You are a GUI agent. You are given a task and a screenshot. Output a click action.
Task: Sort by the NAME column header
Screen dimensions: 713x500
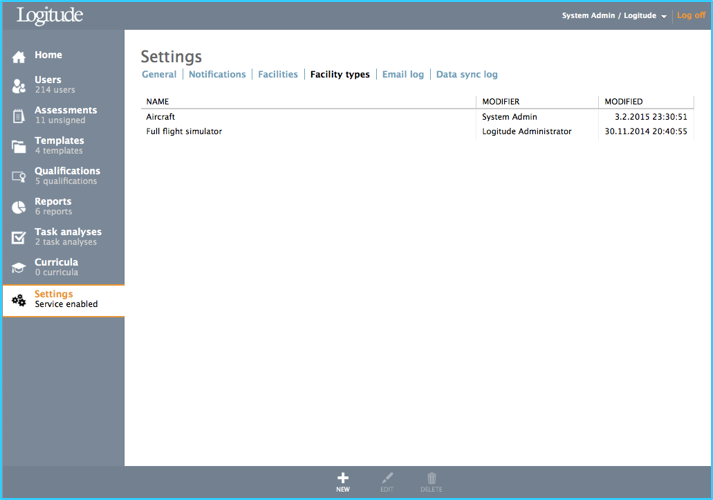157,102
